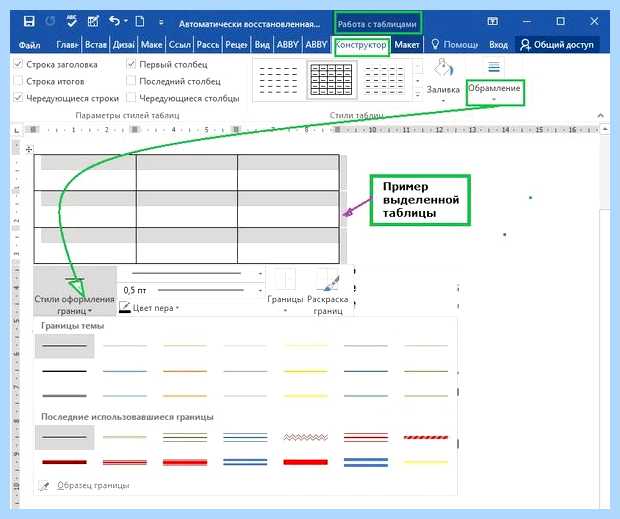620x519 pixels.
Task: Select the striped red recently used border
Action: (x=426, y=437)
